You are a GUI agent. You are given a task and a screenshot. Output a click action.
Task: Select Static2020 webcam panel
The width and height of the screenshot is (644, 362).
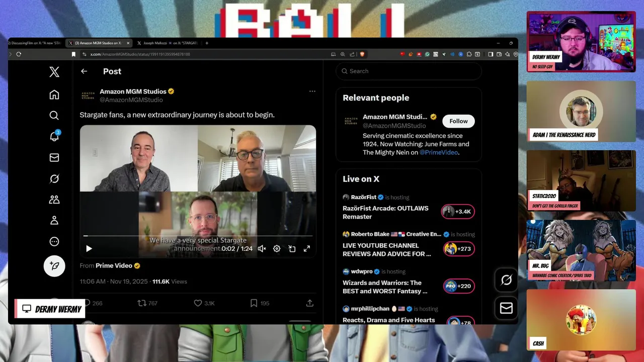click(581, 180)
